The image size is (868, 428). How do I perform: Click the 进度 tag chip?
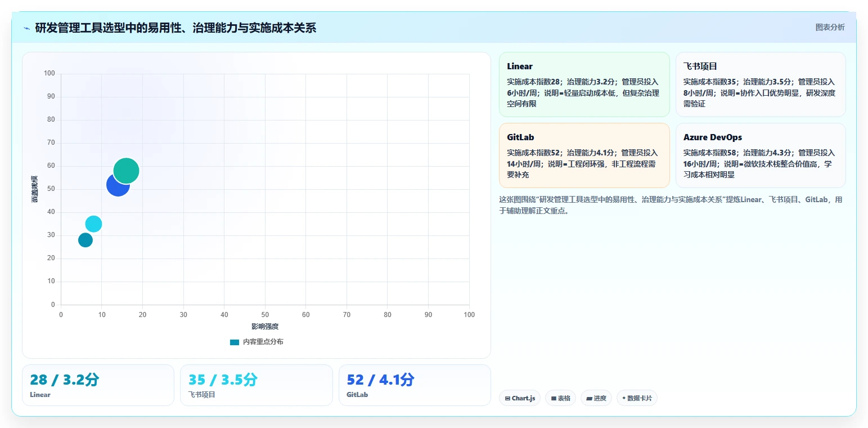pyautogui.click(x=596, y=398)
